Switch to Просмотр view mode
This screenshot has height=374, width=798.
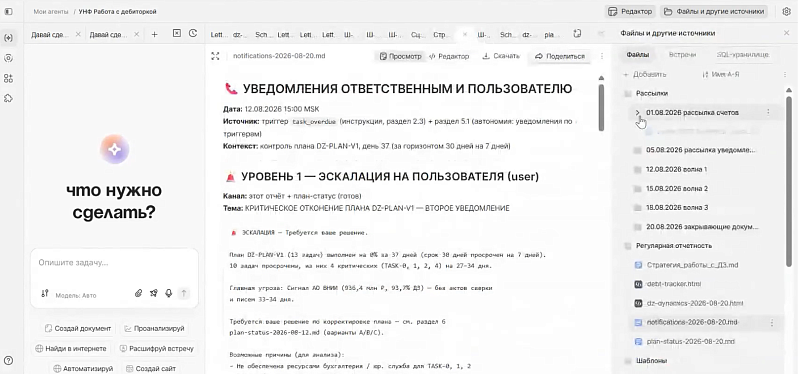pos(401,56)
